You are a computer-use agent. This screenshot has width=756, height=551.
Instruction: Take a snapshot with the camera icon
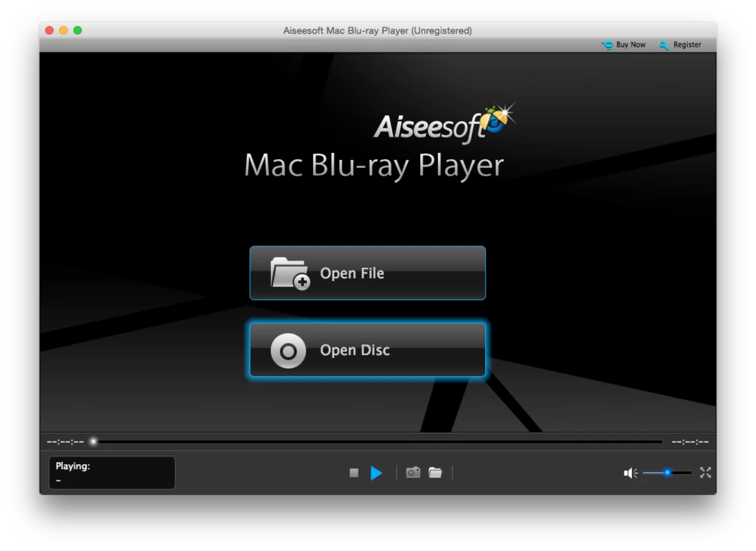[x=413, y=472]
